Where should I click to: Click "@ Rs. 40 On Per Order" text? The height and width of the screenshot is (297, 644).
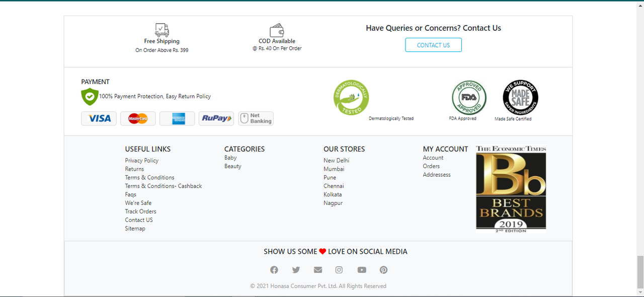click(x=277, y=48)
